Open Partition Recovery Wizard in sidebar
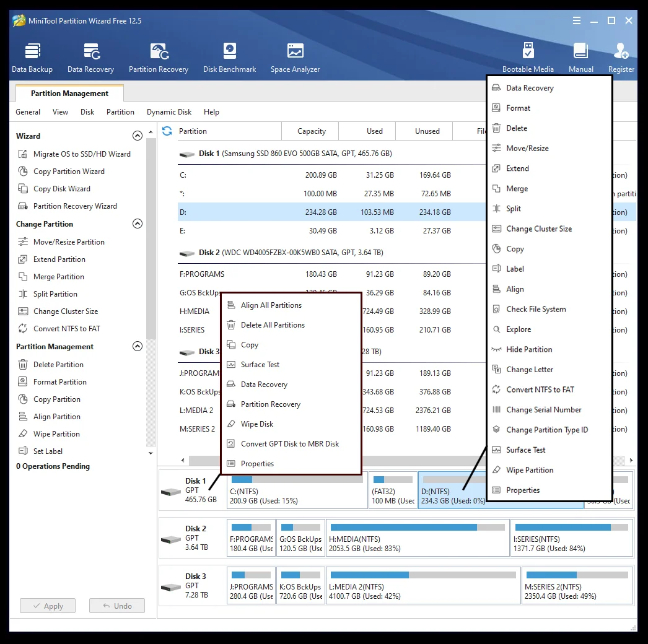Image resolution: width=648 pixels, height=644 pixels. click(x=68, y=206)
